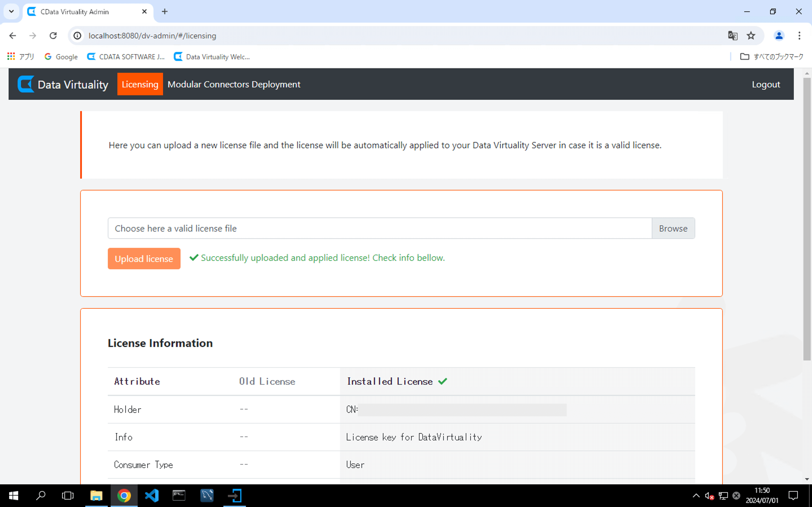Image resolution: width=812 pixels, height=507 pixels.
Task: Click the Upload license button
Action: pyautogui.click(x=144, y=259)
